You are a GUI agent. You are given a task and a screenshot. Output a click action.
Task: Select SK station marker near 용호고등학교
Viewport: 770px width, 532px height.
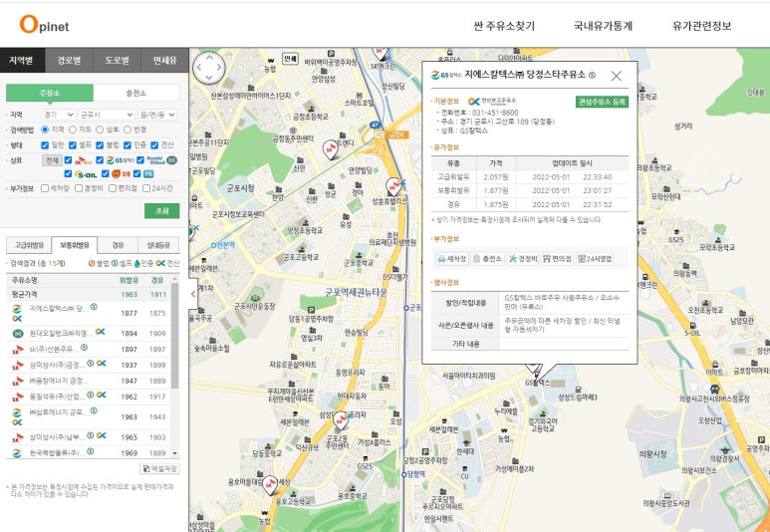click(270, 484)
